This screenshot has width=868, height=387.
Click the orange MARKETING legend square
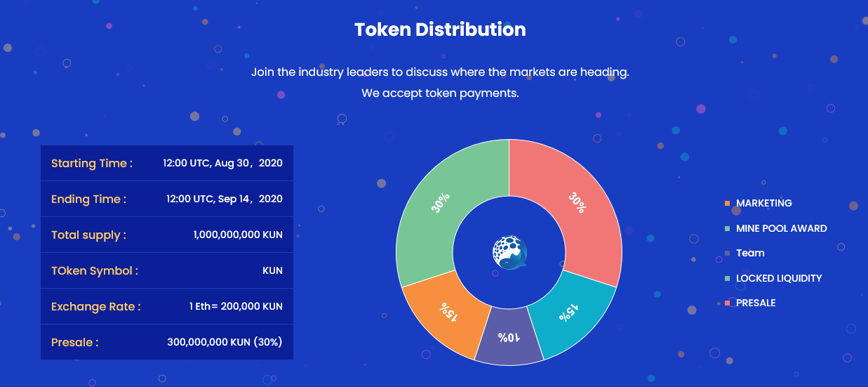727,204
